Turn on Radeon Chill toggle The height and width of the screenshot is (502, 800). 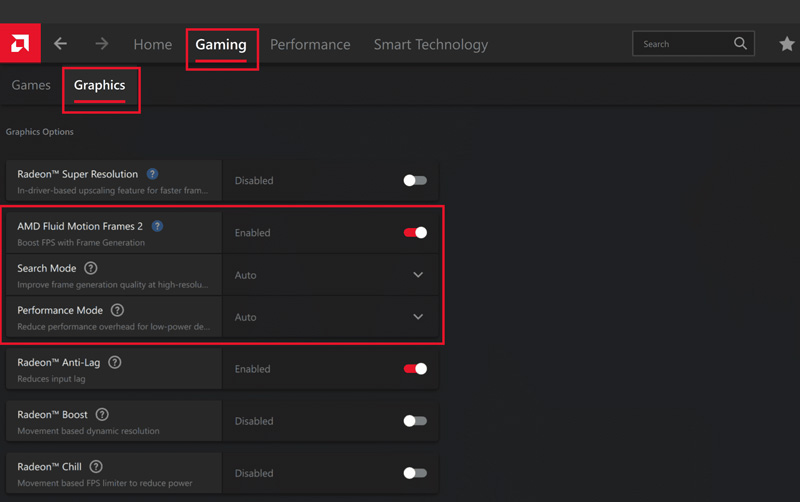click(415, 473)
